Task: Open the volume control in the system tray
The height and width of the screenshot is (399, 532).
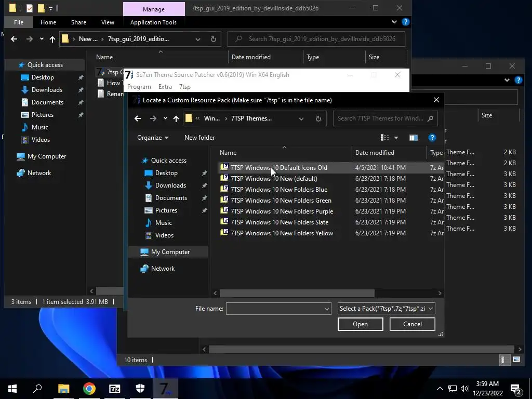Action: click(x=464, y=389)
